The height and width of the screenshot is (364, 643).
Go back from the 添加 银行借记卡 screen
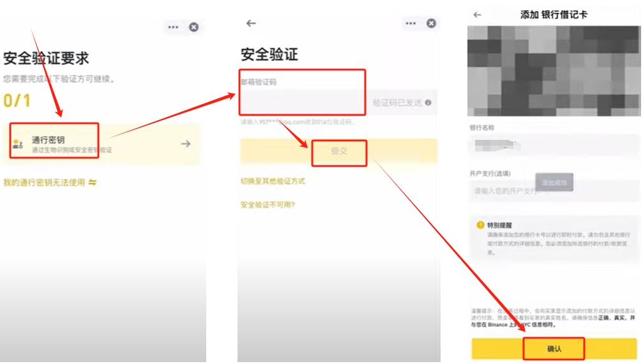(477, 15)
